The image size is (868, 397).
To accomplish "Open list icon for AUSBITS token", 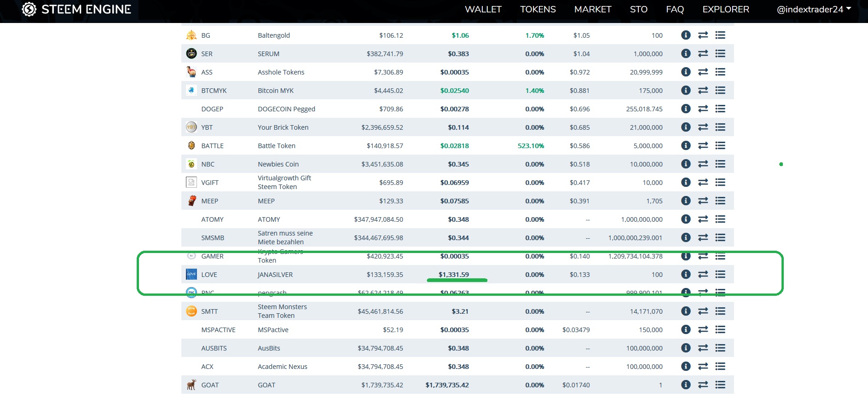I will tap(720, 348).
